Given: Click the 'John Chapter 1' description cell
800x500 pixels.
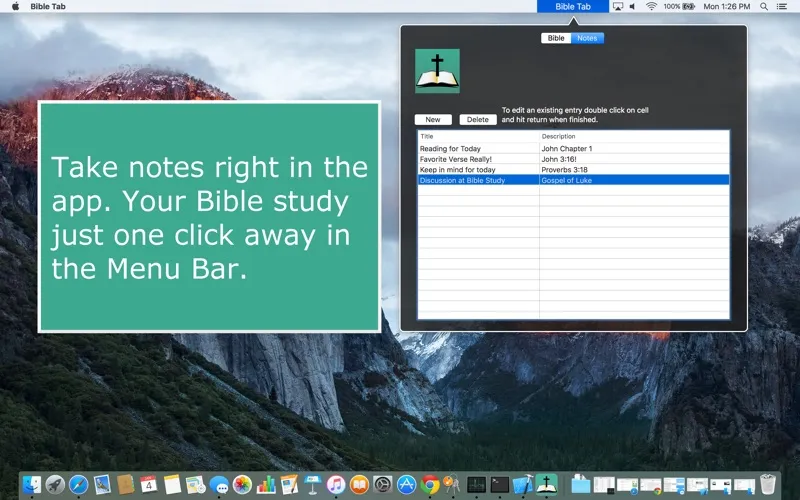Looking at the screenshot, I should tap(635, 148).
